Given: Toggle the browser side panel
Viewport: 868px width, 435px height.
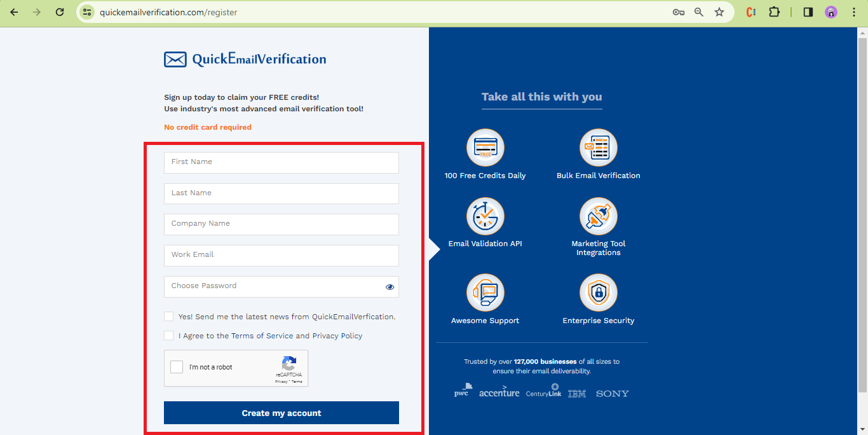Looking at the screenshot, I should click(808, 12).
